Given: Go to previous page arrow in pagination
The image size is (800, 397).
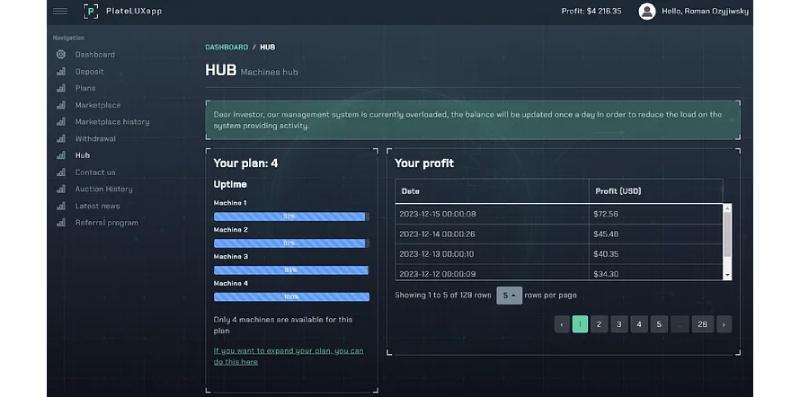Looking at the screenshot, I should [x=562, y=324].
